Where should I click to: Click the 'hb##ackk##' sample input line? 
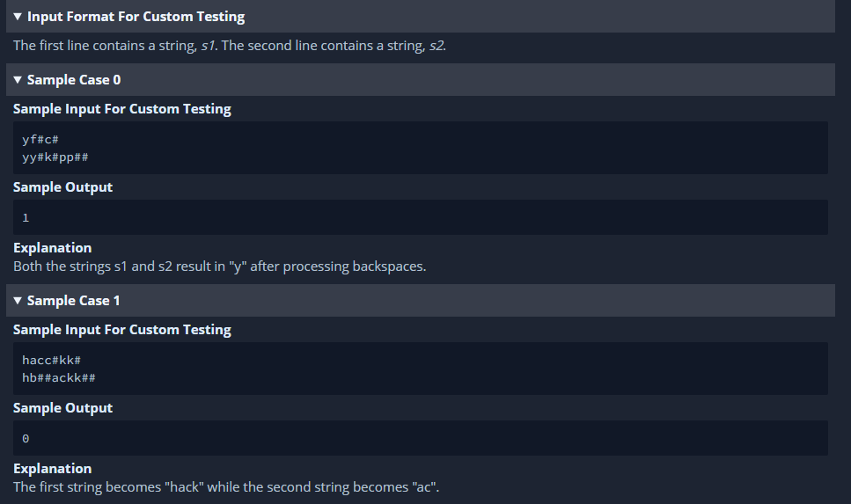[59, 378]
